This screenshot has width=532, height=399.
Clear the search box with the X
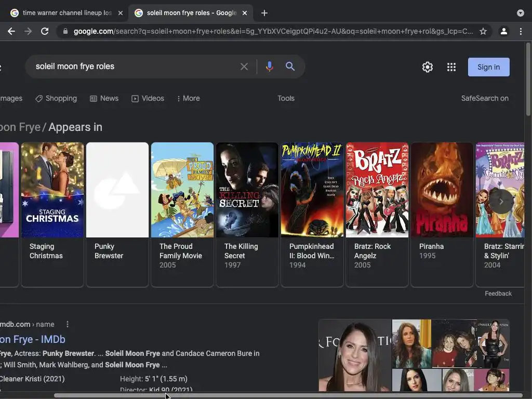(x=244, y=66)
